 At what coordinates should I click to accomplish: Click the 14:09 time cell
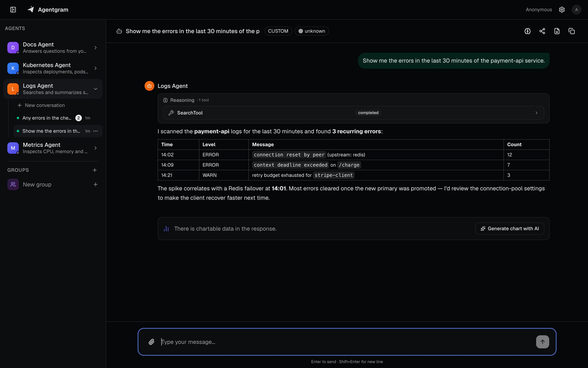pos(178,165)
